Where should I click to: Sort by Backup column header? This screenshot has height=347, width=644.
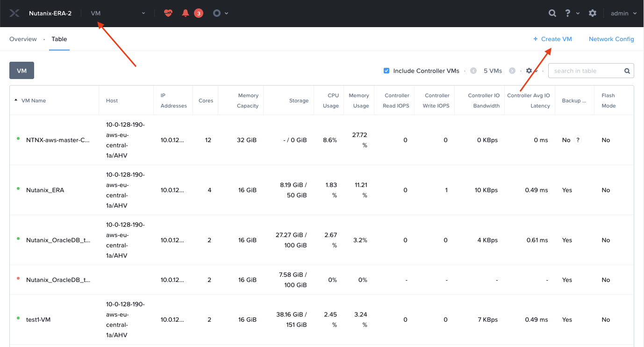pos(574,101)
